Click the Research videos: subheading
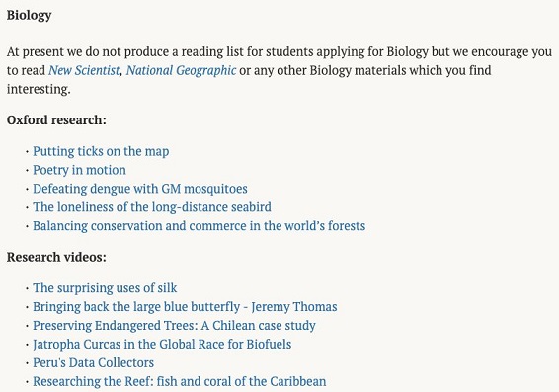The image size is (559, 392). tap(56, 257)
